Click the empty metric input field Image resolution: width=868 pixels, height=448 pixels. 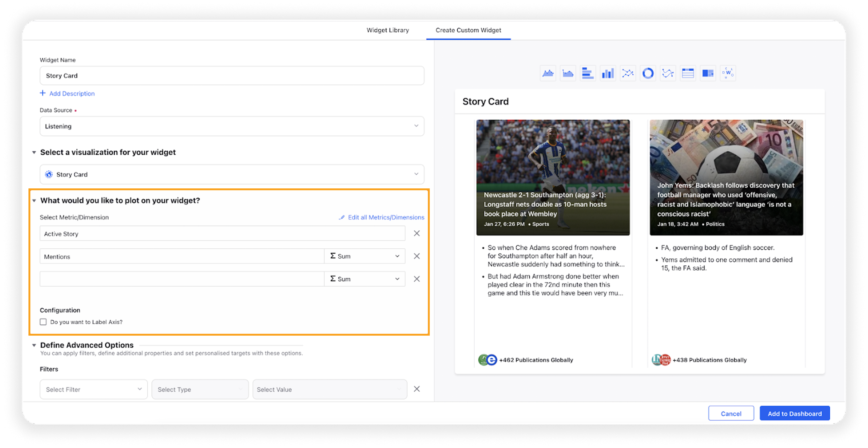[x=182, y=279]
